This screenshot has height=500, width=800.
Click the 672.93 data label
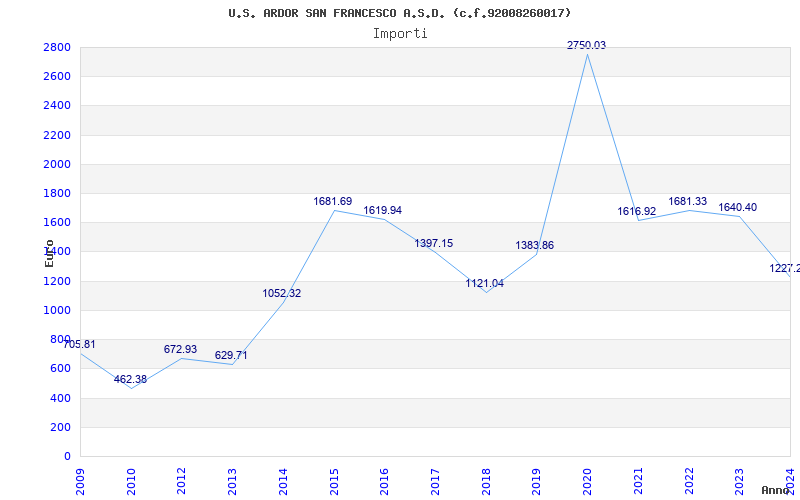pos(180,349)
